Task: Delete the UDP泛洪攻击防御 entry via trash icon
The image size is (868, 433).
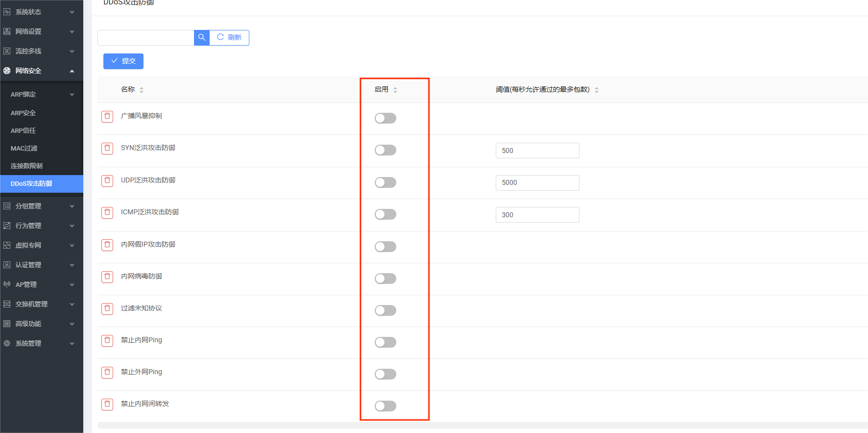Action: 107,180
